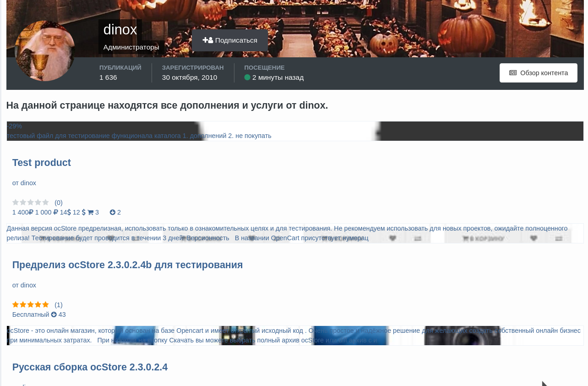
Task: Click the '(0)' review count
Action: (59, 203)
